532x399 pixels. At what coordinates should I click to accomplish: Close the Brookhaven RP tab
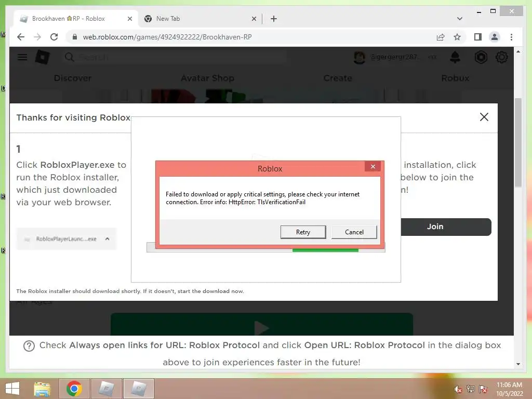(129, 19)
